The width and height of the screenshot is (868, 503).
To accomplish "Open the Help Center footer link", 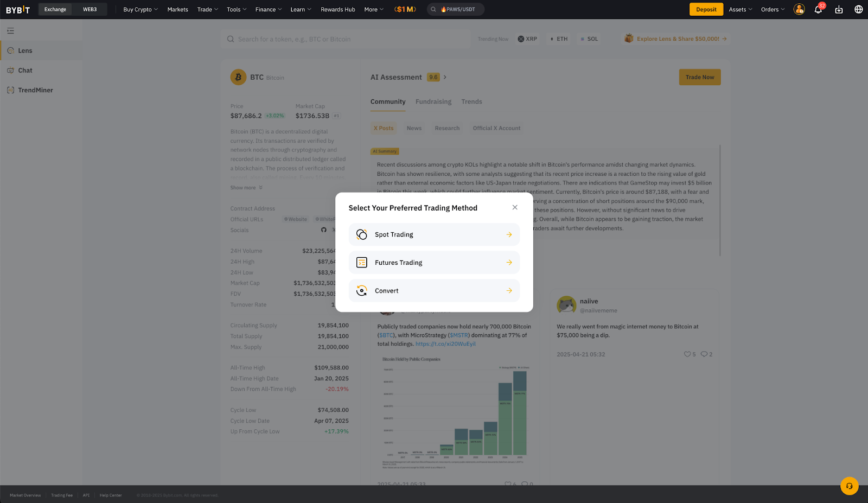I will [x=111, y=495].
